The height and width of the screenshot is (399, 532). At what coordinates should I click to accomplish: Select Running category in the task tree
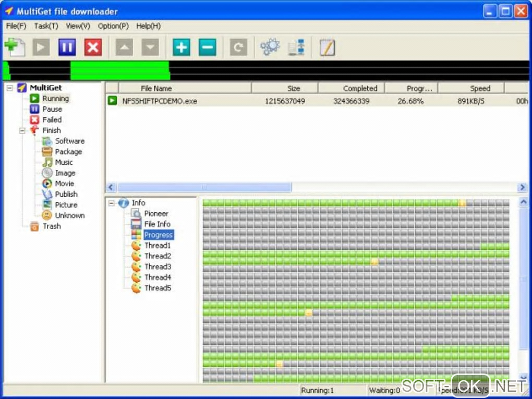pos(56,99)
